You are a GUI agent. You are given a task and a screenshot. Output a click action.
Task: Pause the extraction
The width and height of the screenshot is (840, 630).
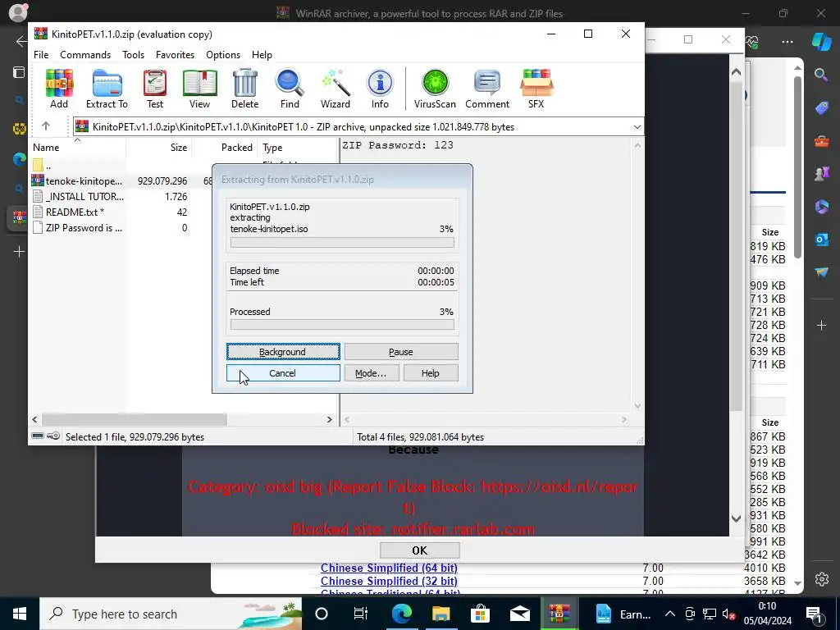click(400, 352)
